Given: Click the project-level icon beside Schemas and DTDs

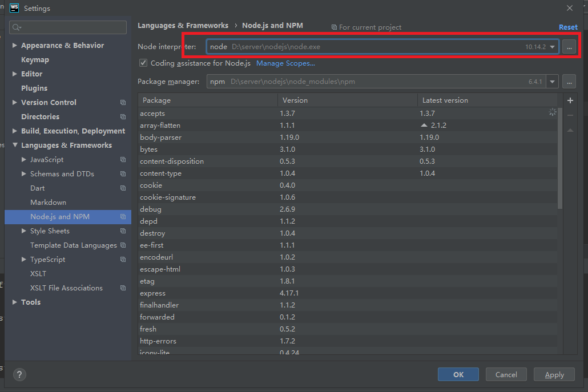Looking at the screenshot, I should [123, 173].
